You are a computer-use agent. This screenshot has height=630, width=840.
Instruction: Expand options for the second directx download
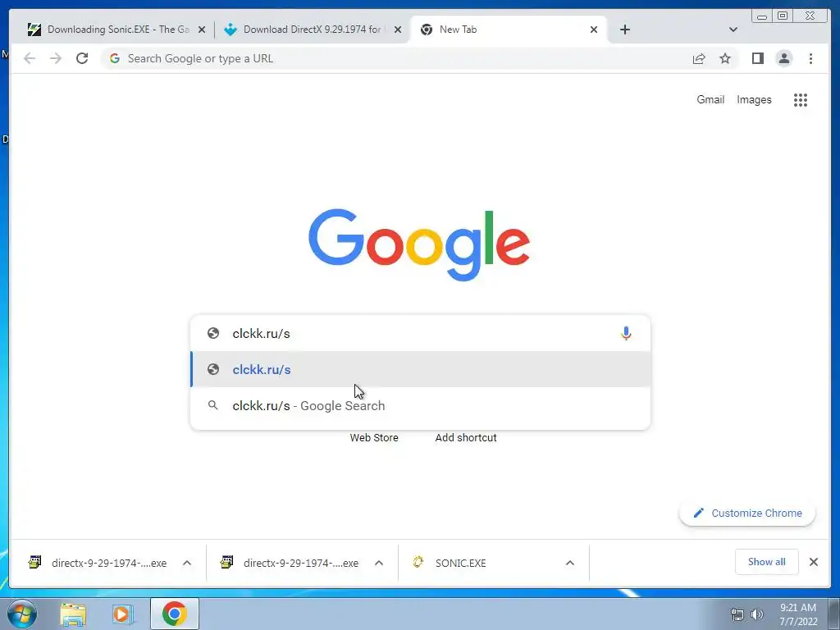tap(379, 563)
